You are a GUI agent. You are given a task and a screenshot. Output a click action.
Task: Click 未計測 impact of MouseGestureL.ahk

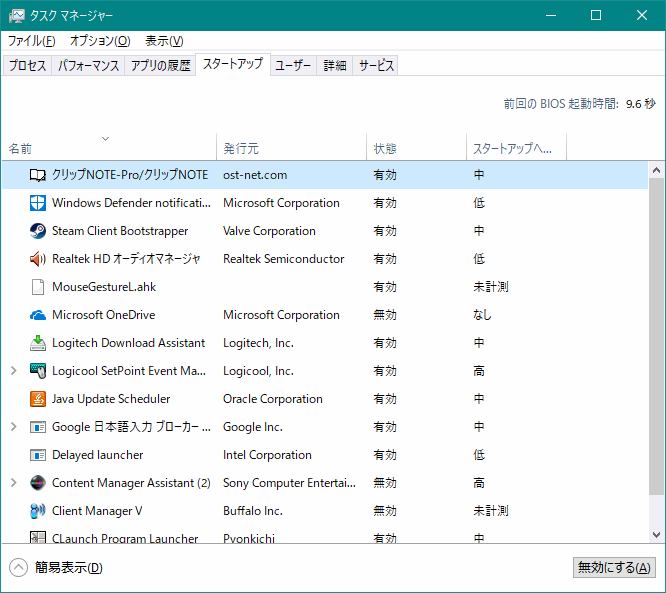[x=491, y=287]
